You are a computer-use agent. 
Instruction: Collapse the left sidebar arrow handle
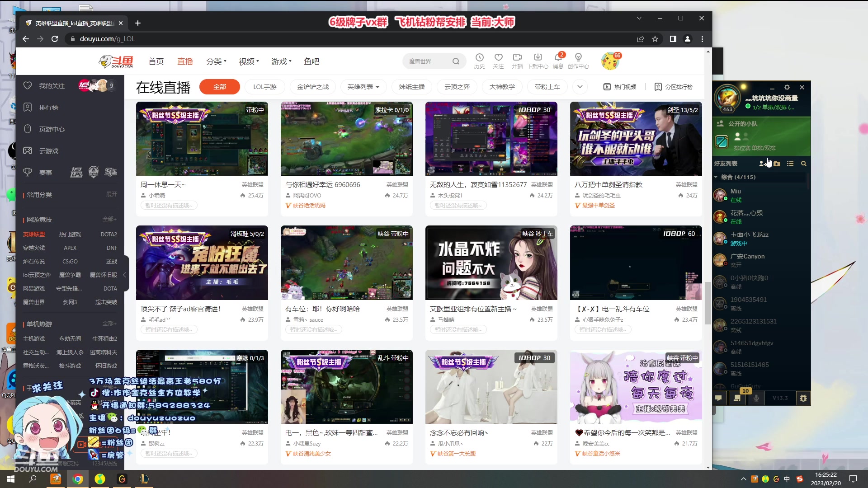click(x=124, y=275)
